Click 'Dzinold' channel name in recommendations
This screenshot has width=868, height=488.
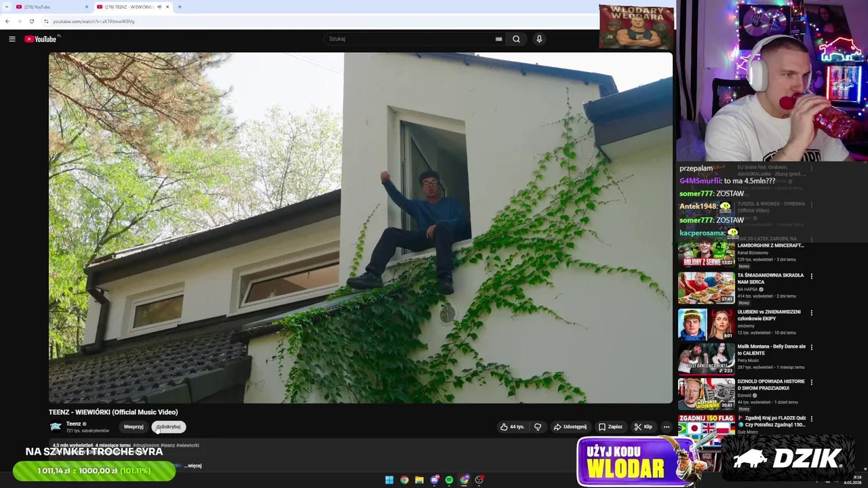click(745, 395)
